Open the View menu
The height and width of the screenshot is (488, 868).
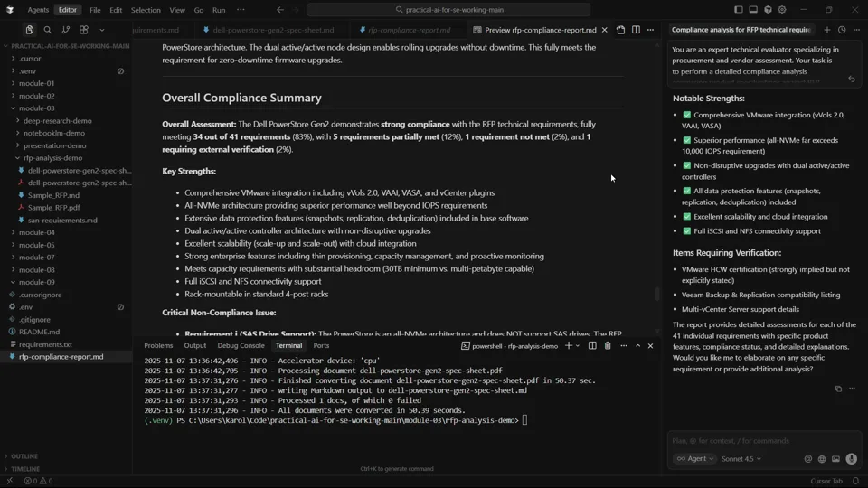coord(177,10)
